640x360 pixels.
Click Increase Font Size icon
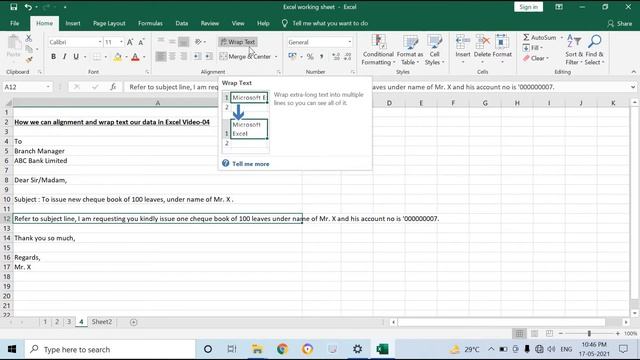[130, 42]
